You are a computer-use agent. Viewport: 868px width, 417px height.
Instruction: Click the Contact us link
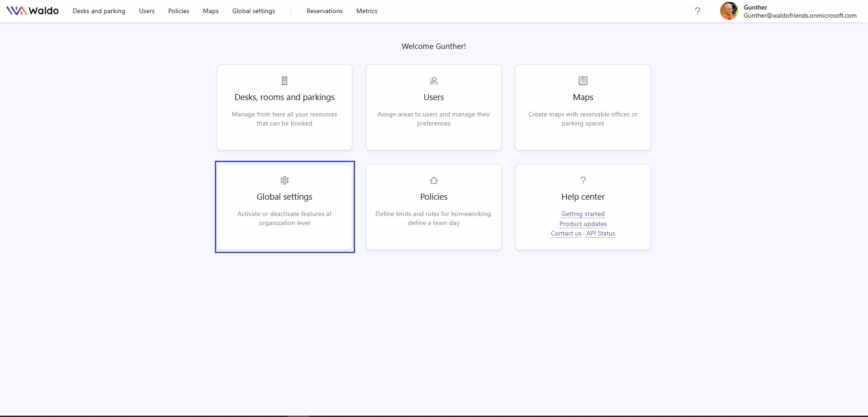[566, 233]
